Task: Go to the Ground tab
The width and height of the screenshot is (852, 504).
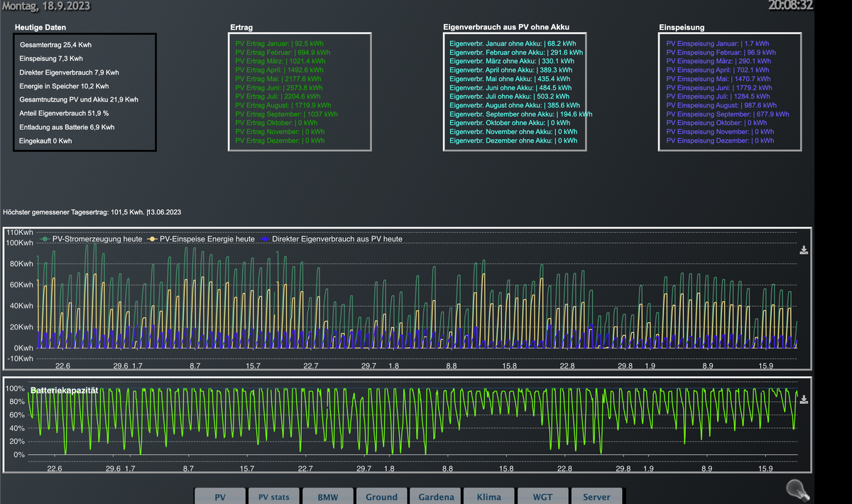Action: coord(381,497)
